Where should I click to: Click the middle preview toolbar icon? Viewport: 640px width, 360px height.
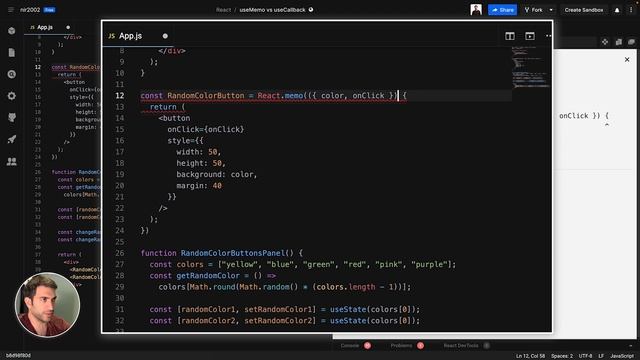619,42
